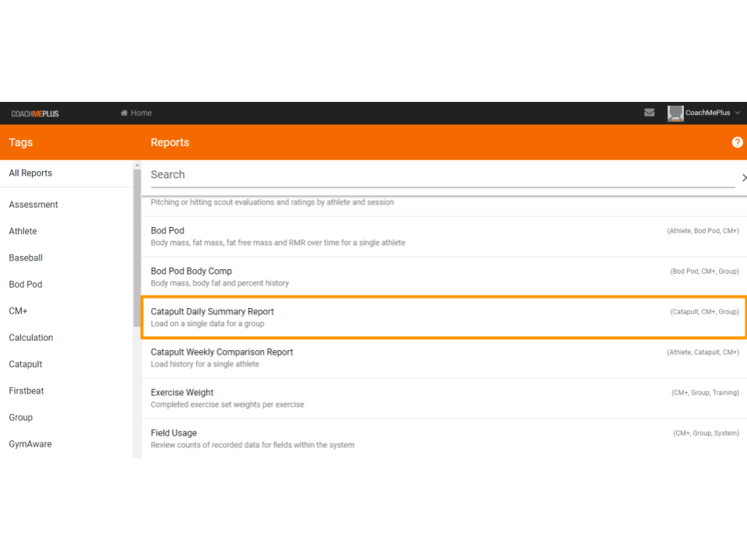The height and width of the screenshot is (560, 747).
Task: Click the '(Catapult, CM+, Group)' tags text
Action: coord(705,312)
